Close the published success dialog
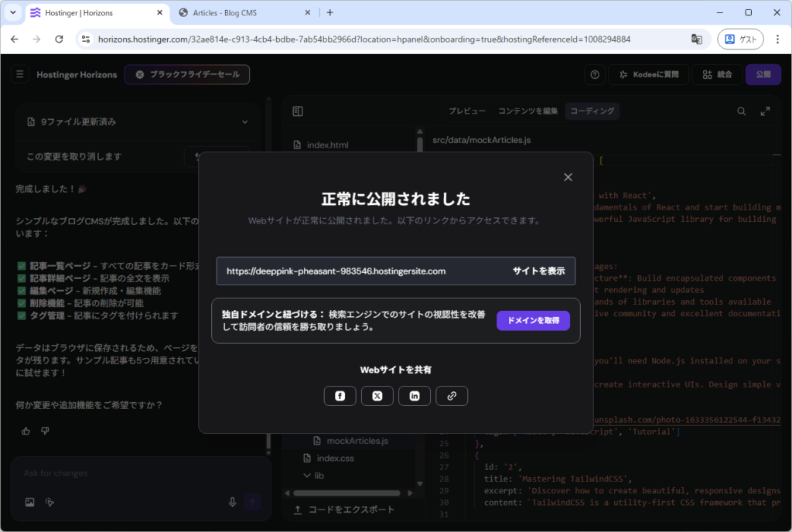792x532 pixels. [568, 177]
